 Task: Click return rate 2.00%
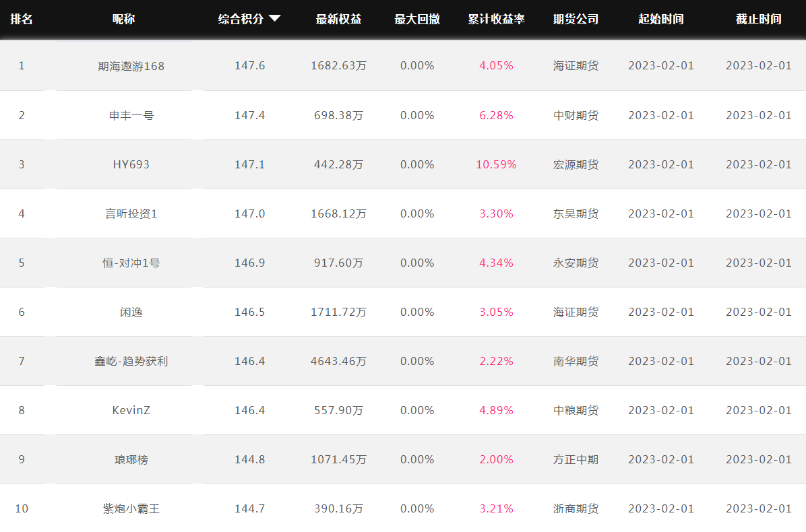(x=496, y=459)
